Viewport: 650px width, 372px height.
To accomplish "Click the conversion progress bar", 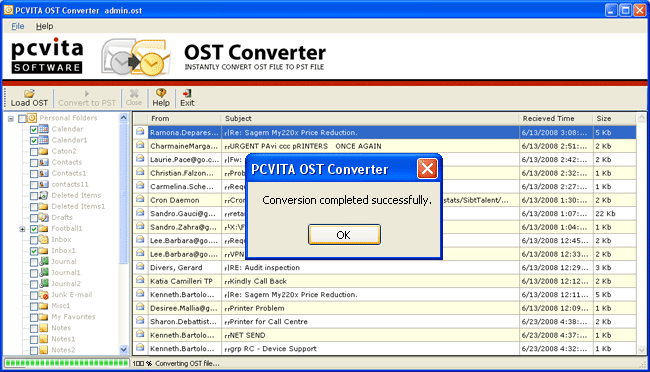I will pos(66,363).
